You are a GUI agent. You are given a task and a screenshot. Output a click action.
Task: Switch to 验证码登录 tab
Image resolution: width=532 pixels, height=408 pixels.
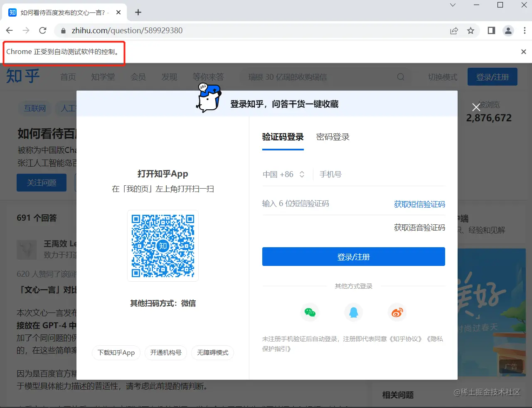[283, 137]
